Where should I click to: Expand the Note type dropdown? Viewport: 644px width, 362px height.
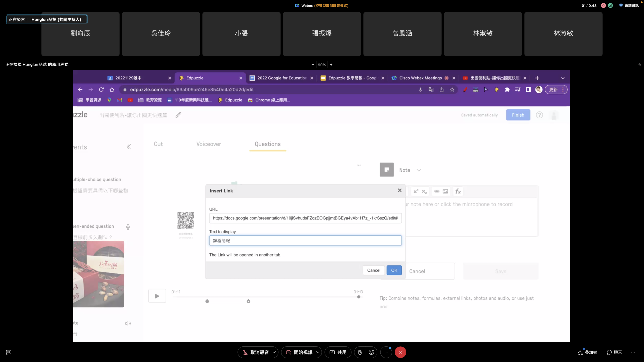point(419,170)
